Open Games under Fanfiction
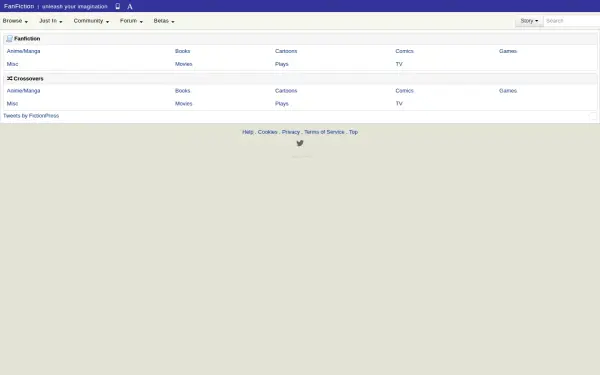 click(508, 51)
